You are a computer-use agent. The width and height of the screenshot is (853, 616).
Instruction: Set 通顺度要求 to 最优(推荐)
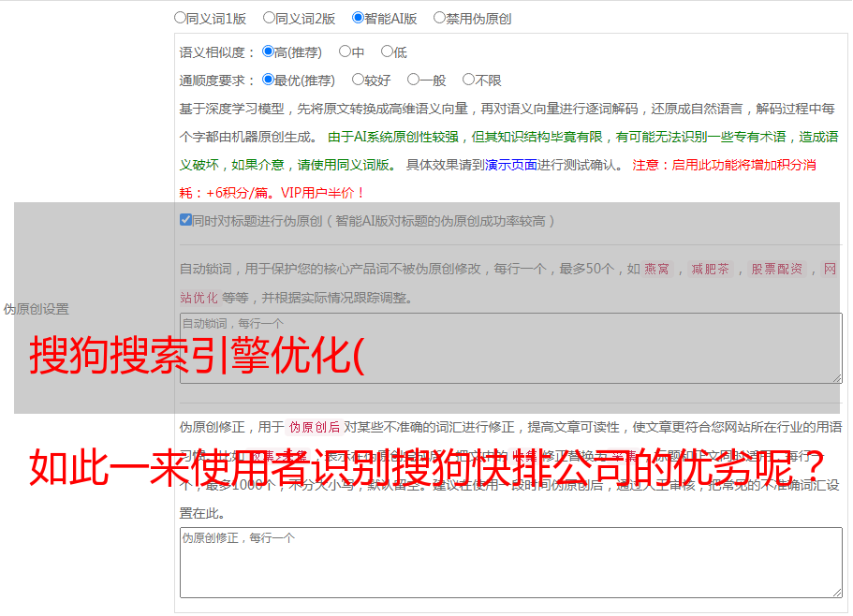point(268,80)
